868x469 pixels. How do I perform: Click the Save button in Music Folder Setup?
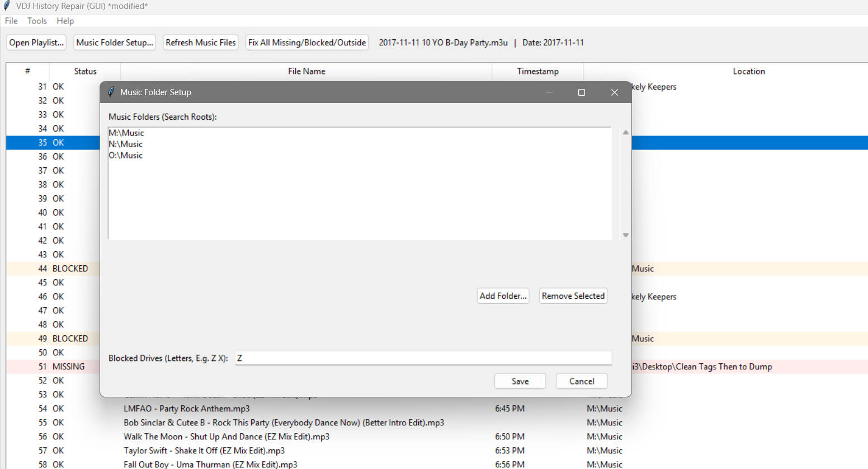520,381
